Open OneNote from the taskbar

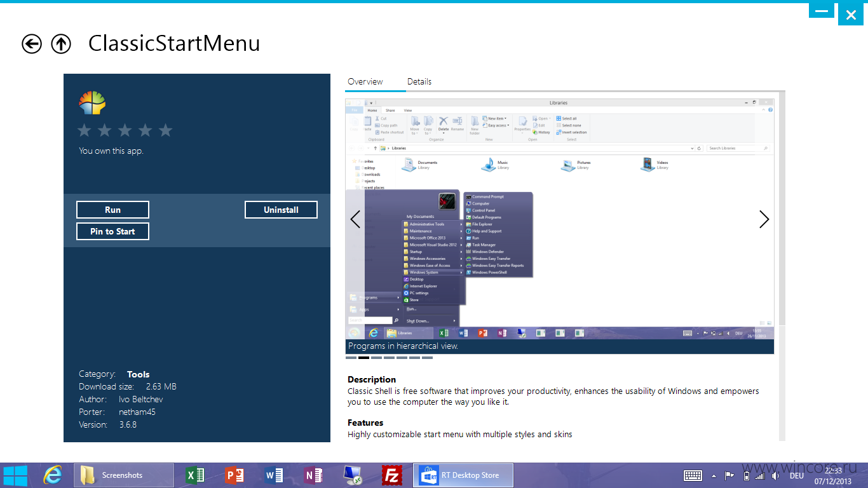tap(313, 475)
